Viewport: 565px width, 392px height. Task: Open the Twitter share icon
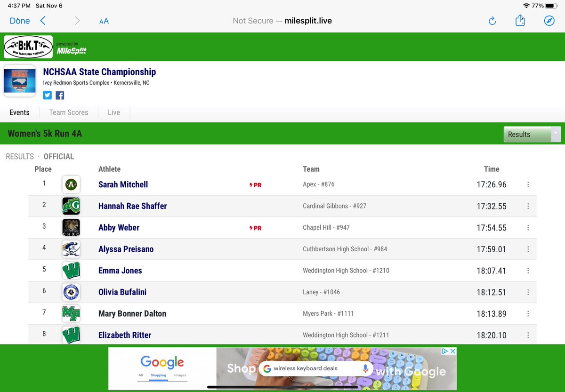click(x=47, y=96)
